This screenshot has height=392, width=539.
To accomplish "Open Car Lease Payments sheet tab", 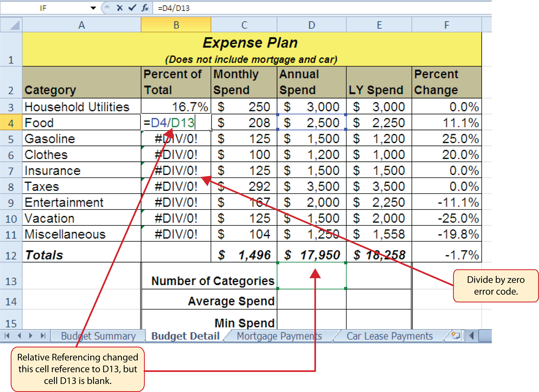I will [x=389, y=336].
